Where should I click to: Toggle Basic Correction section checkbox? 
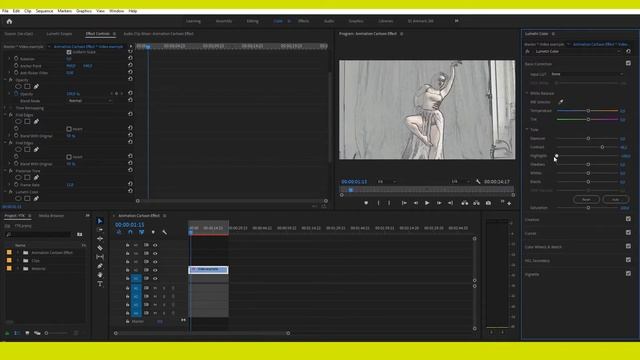tap(628, 63)
